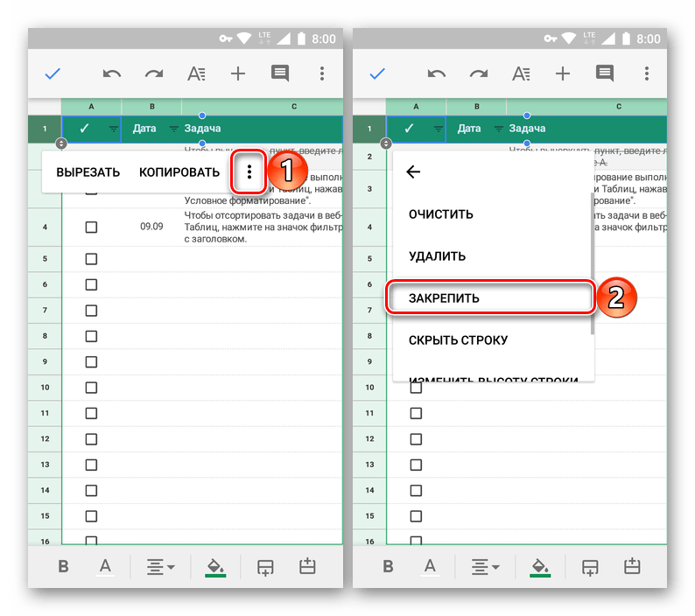Select column B header in left screenshot
695x616 pixels.
(151, 107)
